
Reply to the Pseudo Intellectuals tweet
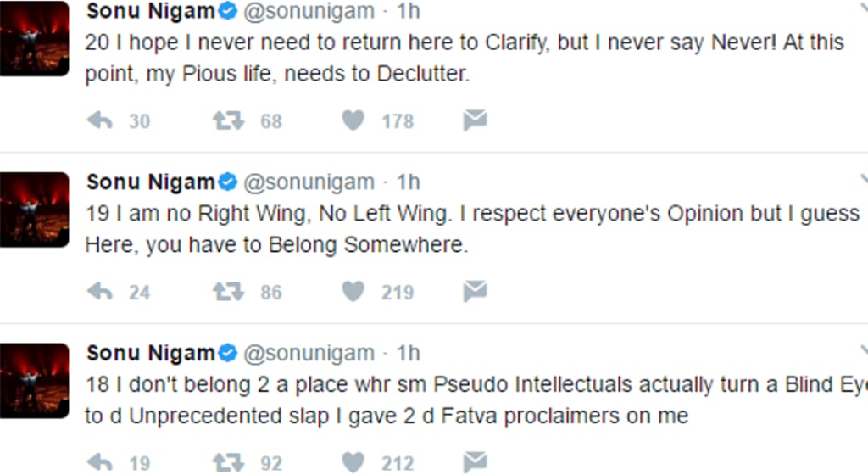pos(100,463)
